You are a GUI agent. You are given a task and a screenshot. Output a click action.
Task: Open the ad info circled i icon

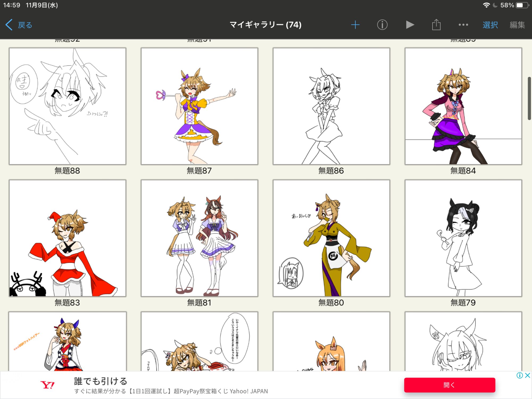coord(520,375)
